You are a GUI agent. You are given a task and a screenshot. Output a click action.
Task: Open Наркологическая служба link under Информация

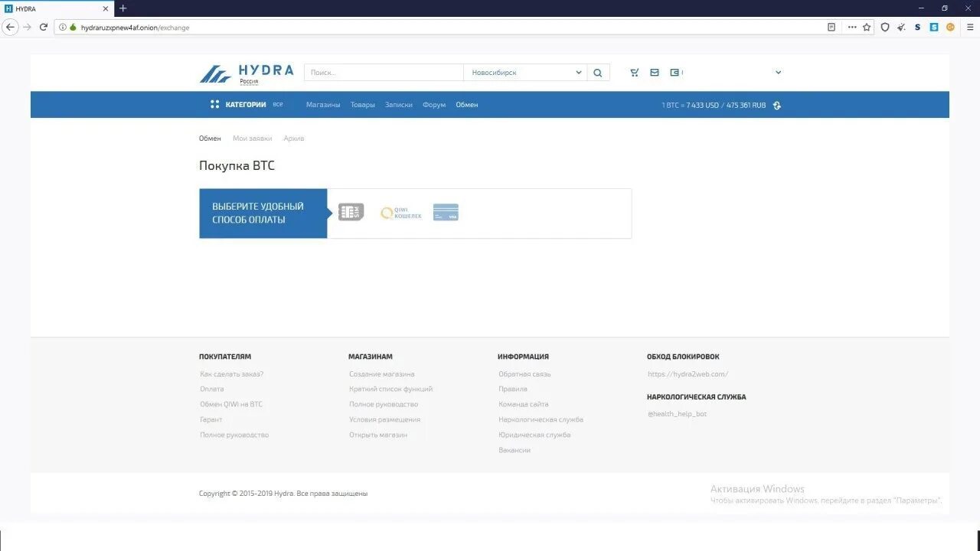click(541, 419)
